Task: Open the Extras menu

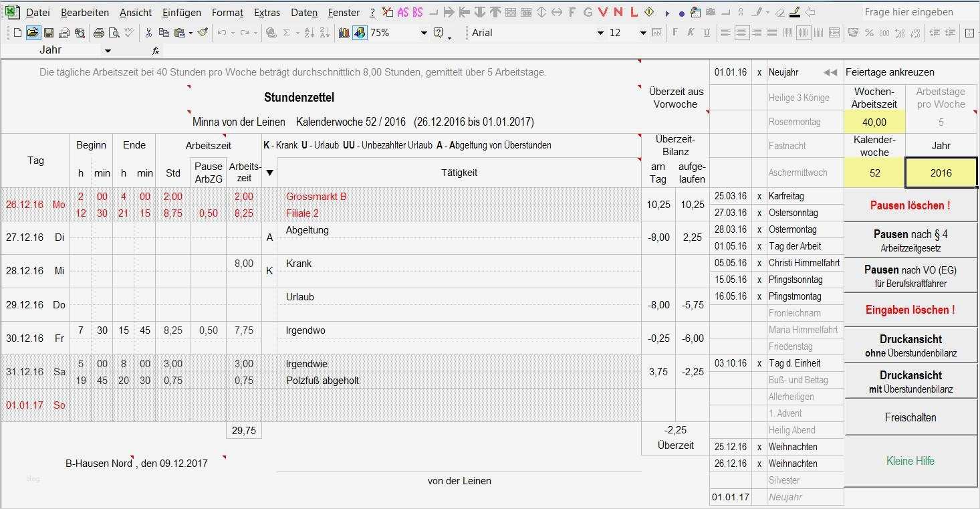Action: [x=267, y=12]
